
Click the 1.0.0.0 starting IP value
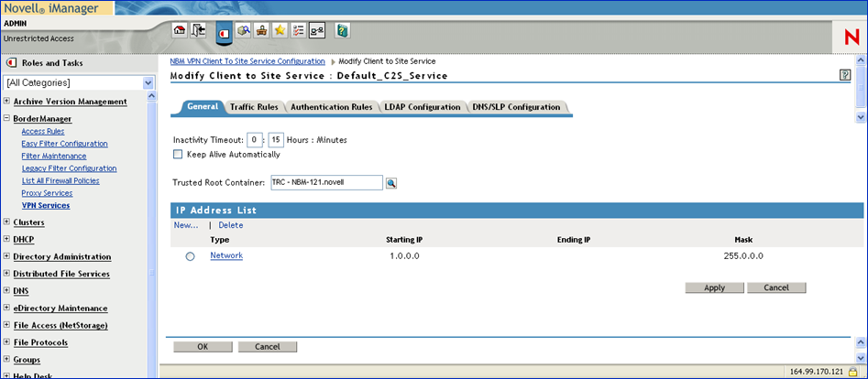(405, 256)
